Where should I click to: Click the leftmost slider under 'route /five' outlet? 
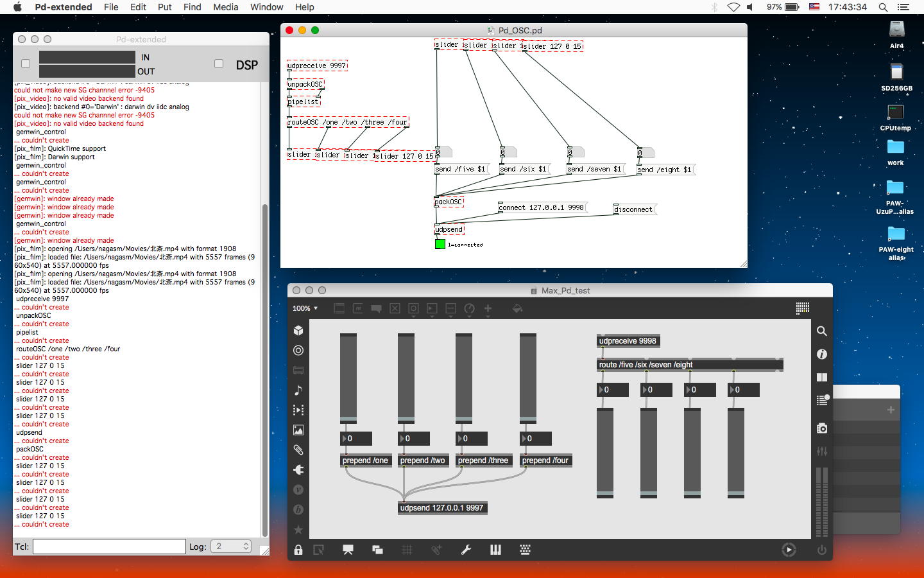pyautogui.click(x=605, y=453)
